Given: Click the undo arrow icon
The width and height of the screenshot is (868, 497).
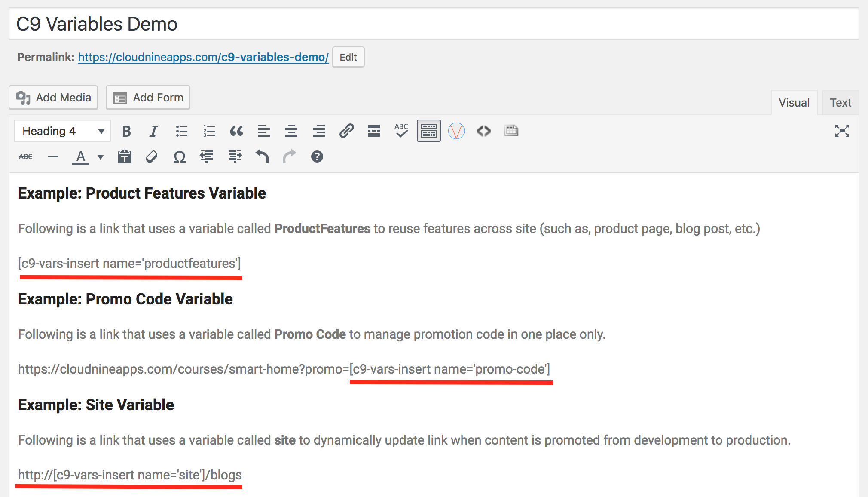Looking at the screenshot, I should pyautogui.click(x=262, y=156).
